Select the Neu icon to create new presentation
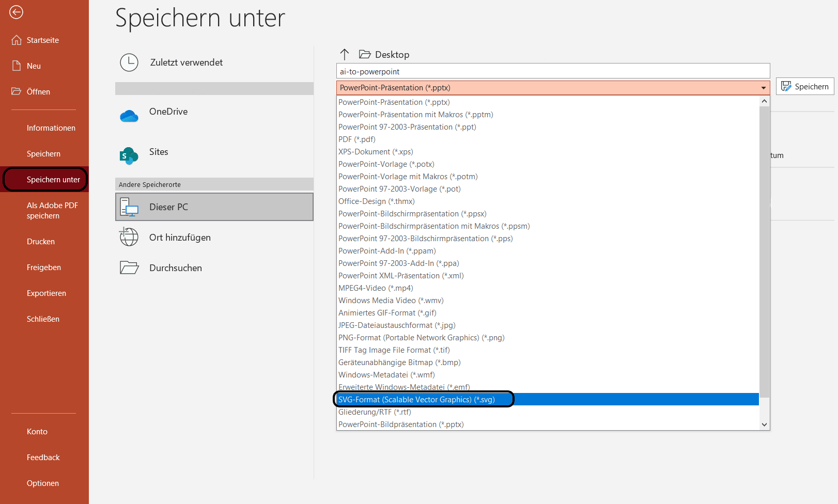The width and height of the screenshot is (838, 504). coord(16,66)
